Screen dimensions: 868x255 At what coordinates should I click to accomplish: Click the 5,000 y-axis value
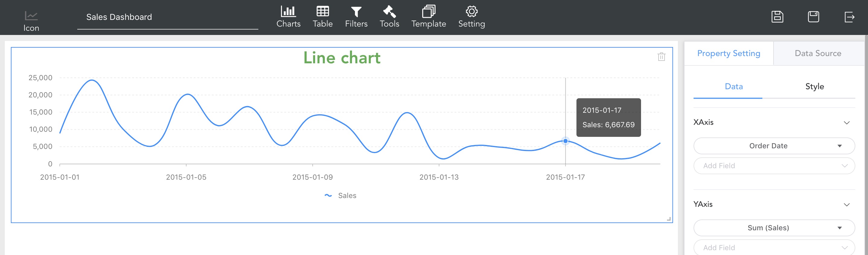point(43,146)
